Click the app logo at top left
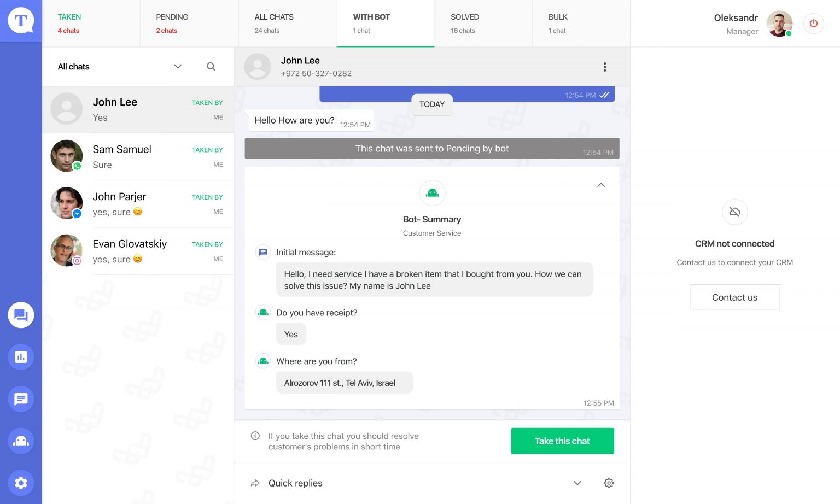Viewport: 840px width, 504px height. (x=21, y=21)
